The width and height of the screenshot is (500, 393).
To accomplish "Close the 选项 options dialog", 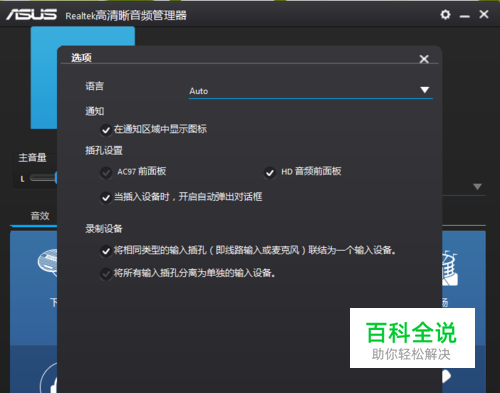I will point(424,59).
